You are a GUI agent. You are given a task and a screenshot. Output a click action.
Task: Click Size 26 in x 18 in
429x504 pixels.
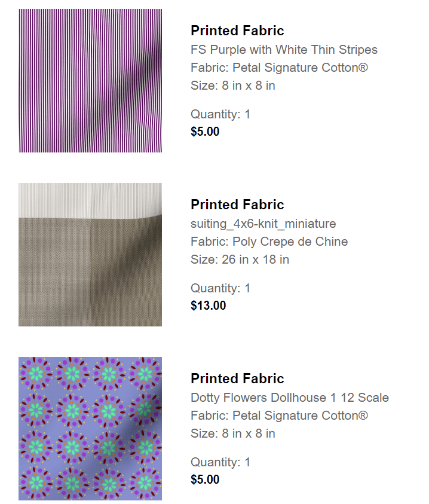(240, 259)
